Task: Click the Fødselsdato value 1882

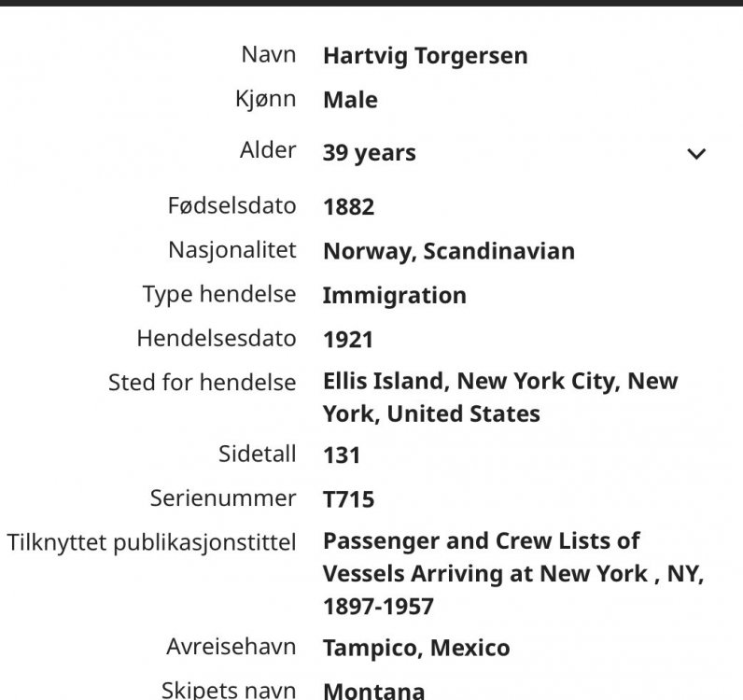Action: click(348, 207)
